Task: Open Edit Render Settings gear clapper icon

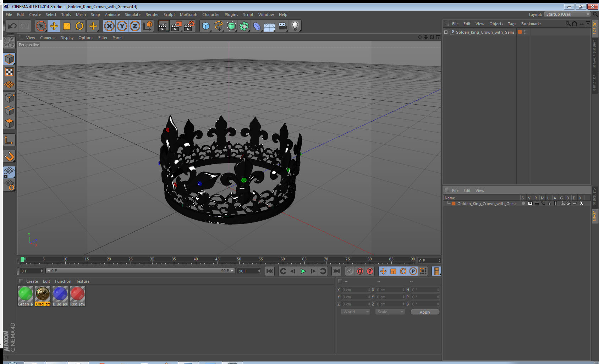Action: [189, 26]
